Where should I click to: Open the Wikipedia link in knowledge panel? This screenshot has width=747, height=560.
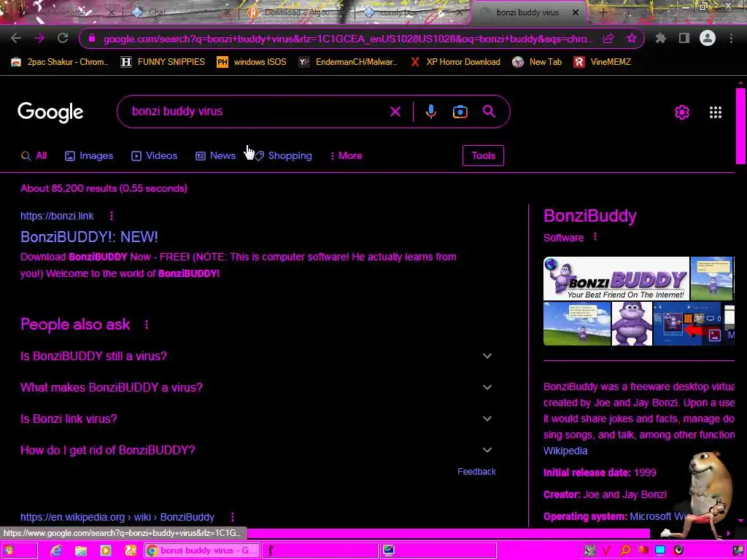coord(565,451)
